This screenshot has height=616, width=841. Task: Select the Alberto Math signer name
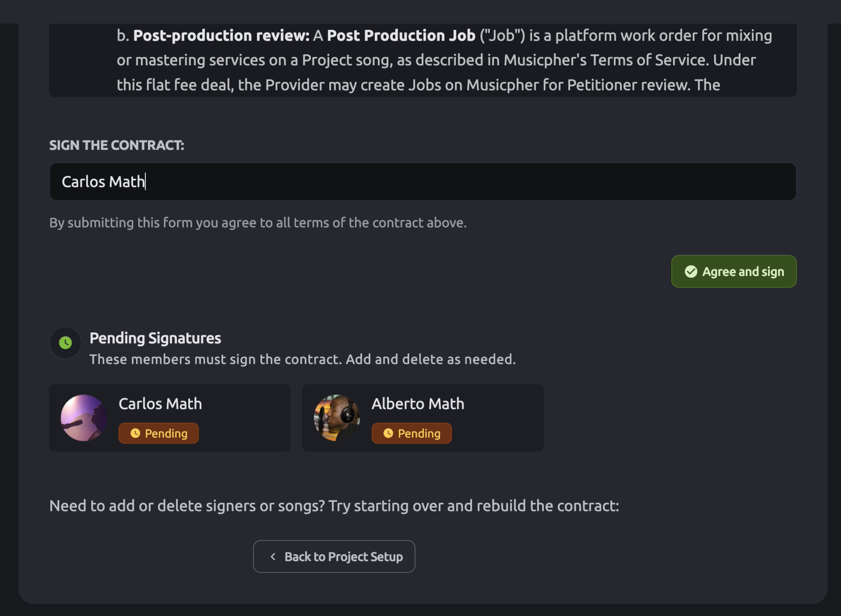point(418,404)
